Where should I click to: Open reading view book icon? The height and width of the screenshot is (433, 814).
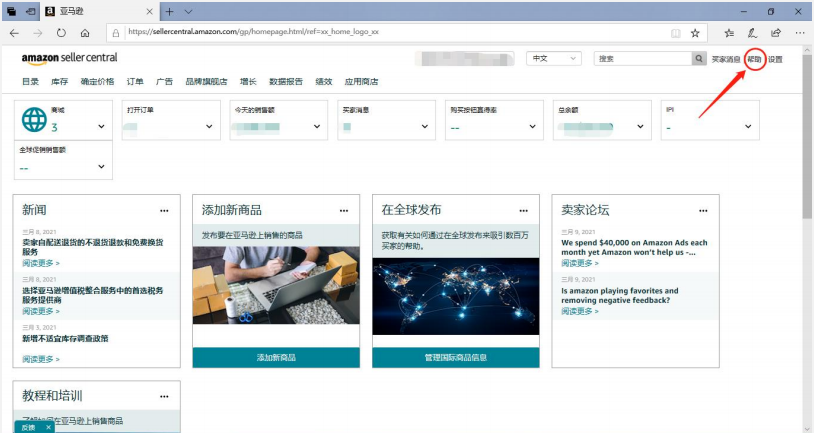675,33
